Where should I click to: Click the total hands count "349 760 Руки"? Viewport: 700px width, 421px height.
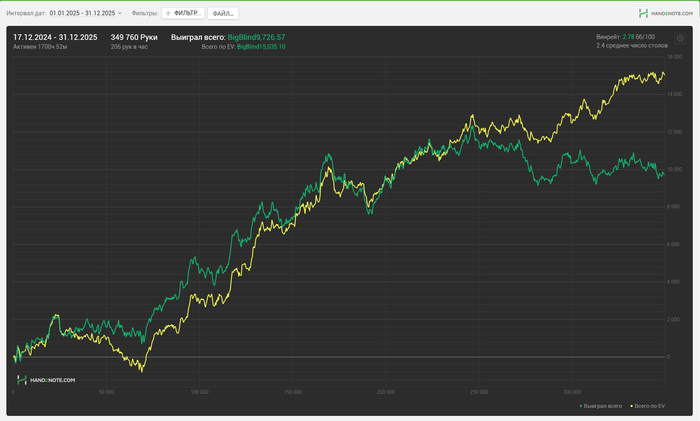(134, 37)
